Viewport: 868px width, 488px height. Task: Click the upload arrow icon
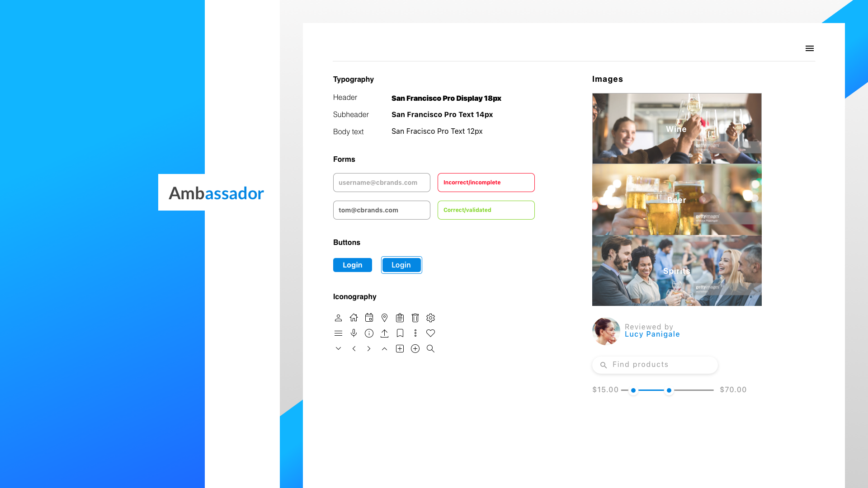[385, 333]
